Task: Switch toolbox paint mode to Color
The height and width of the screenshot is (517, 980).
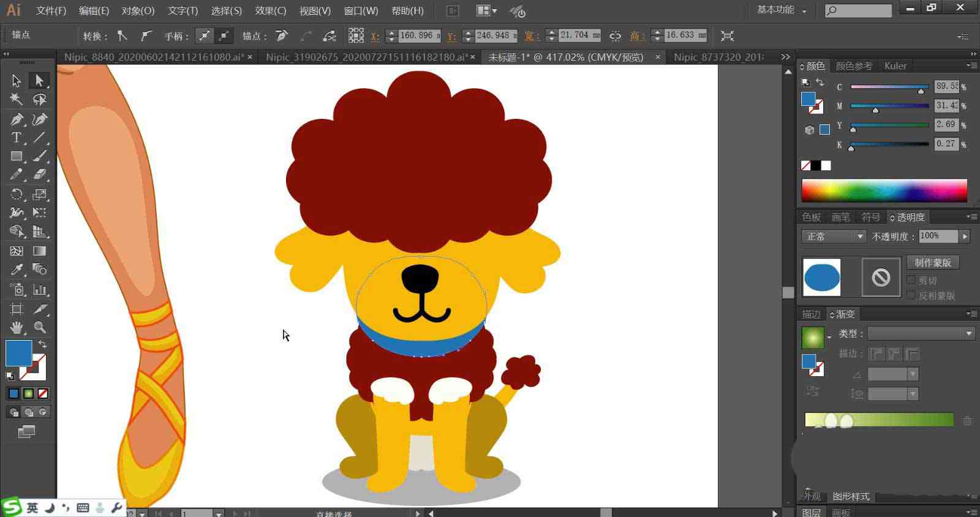Action: coord(13,393)
